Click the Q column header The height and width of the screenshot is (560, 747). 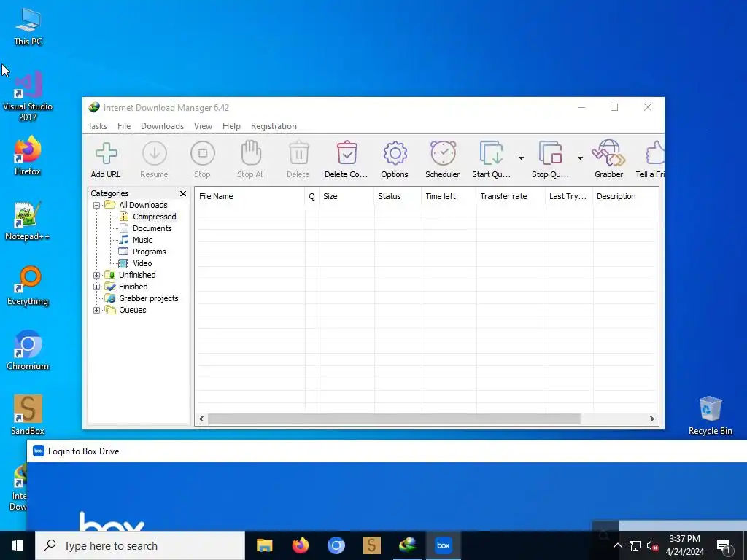pos(312,196)
